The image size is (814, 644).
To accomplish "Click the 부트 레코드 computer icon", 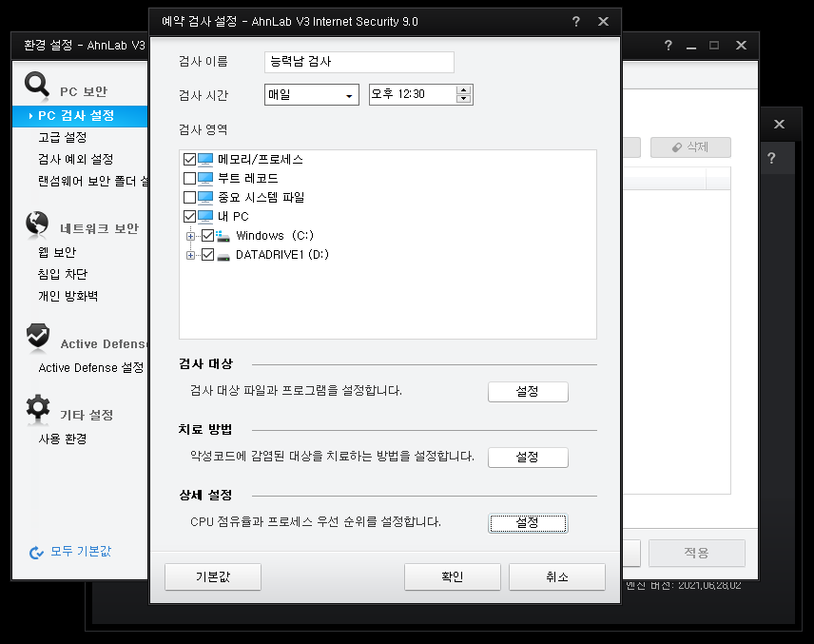I will tap(205, 178).
